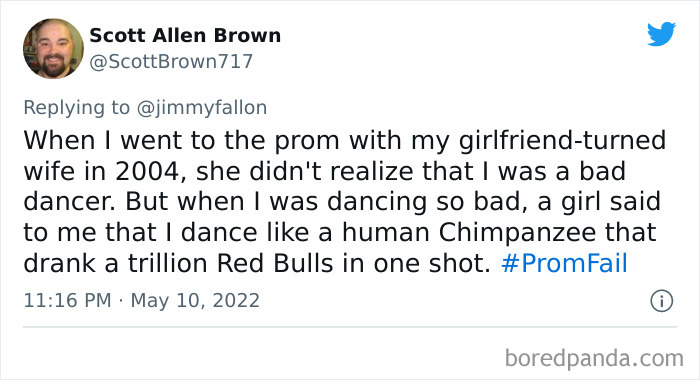Open the @jimmyfallon mention link
700x380 pixels.
[202, 108]
